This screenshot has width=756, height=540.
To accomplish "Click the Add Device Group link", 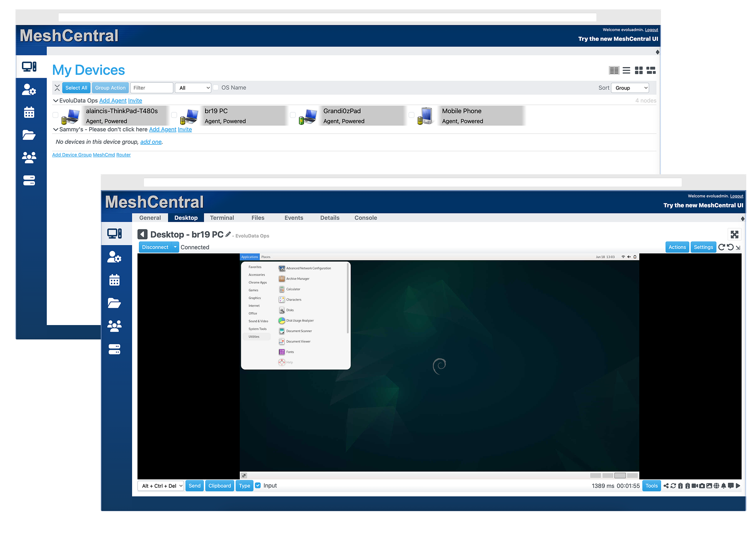I will [72, 155].
